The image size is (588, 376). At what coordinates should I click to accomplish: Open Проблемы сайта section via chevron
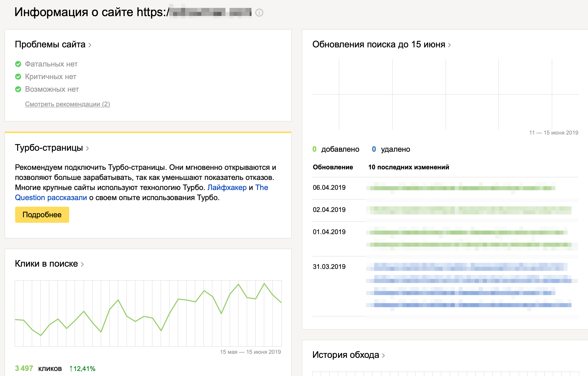90,45
